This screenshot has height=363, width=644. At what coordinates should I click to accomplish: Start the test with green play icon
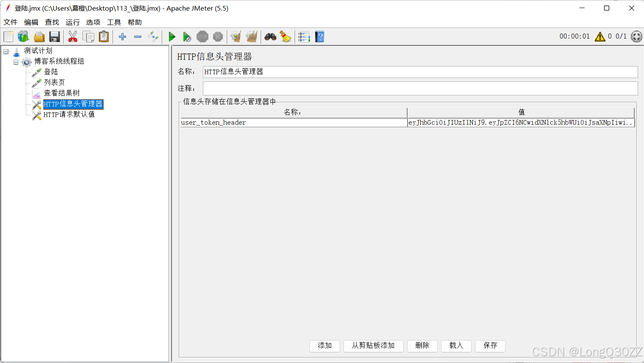click(172, 37)
